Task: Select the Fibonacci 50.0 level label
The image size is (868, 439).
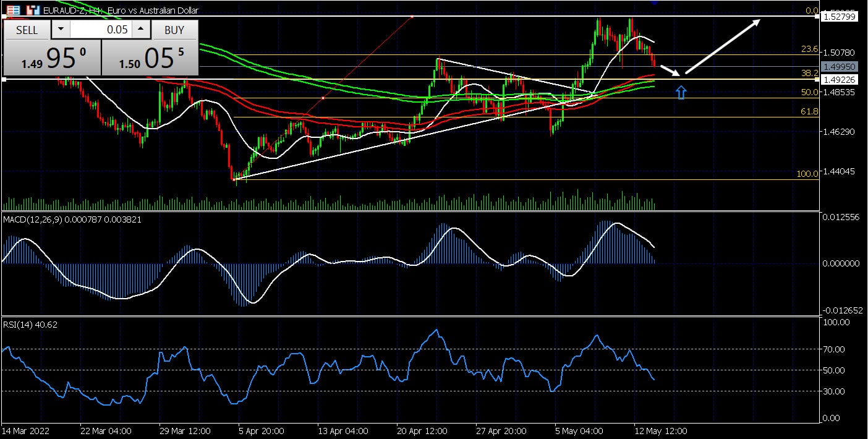Action: [810, 92]
